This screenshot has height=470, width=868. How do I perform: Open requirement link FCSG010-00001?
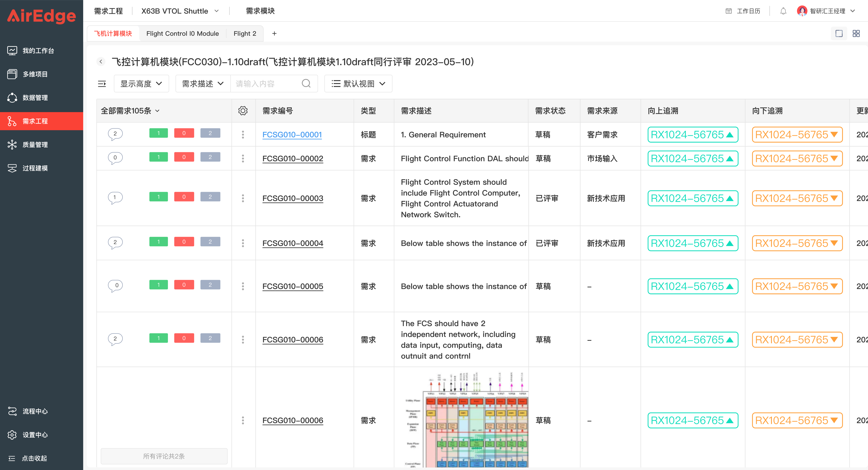[292, 134]
